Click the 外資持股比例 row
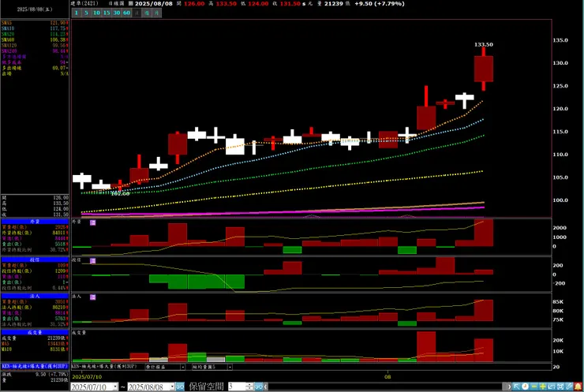The height and width of the screenshot is (392, 584). pos(35,250)
